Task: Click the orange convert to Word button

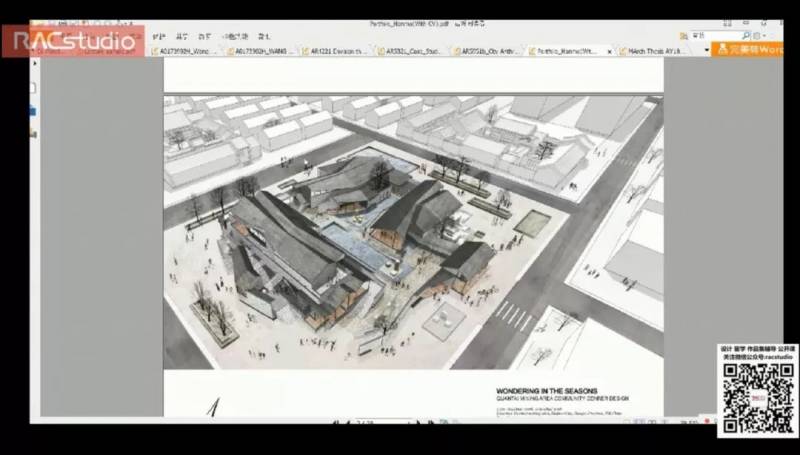Action: pyautogui.click(x=748, y=49)
